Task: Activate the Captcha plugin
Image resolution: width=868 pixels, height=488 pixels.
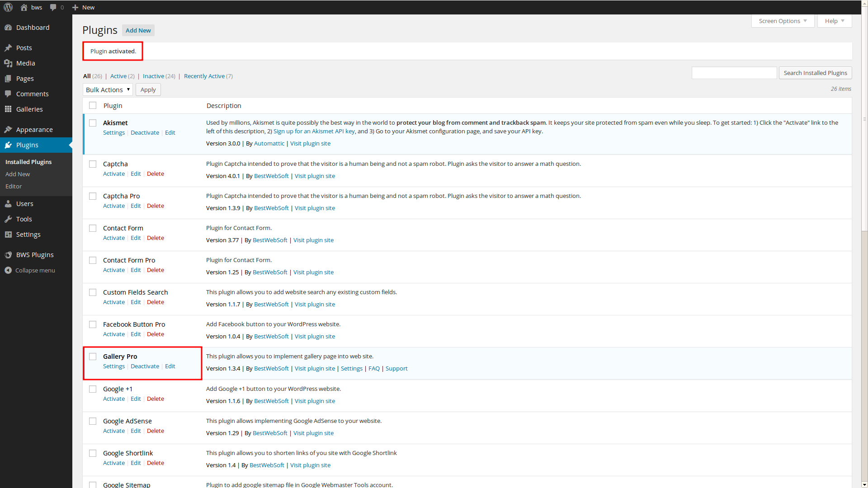Action: (113, 174)
